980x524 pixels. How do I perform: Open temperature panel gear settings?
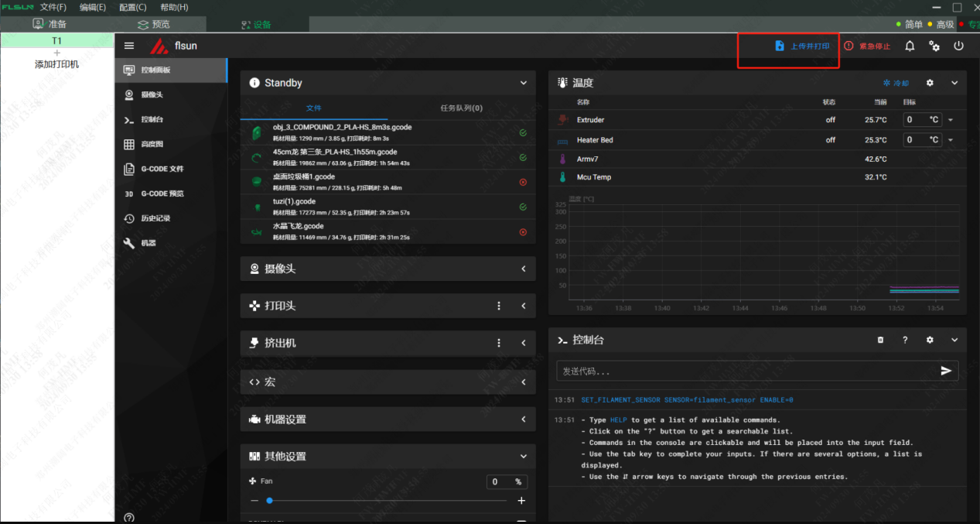point(930,83)
